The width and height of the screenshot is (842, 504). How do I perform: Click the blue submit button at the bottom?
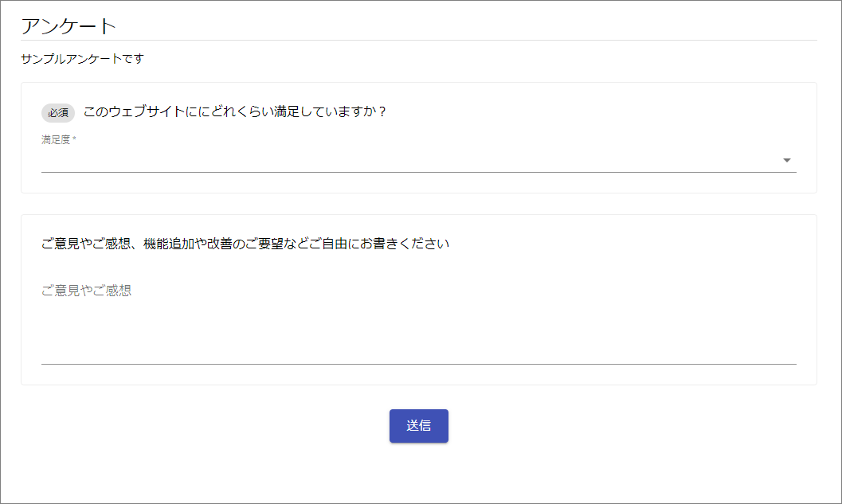pos(418,425)
